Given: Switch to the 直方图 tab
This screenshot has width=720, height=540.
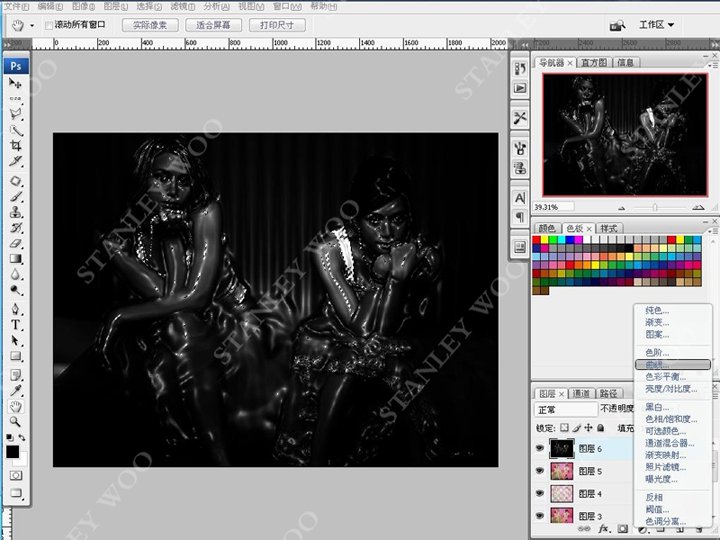Looking at the screenshot, I should [594, 62].
